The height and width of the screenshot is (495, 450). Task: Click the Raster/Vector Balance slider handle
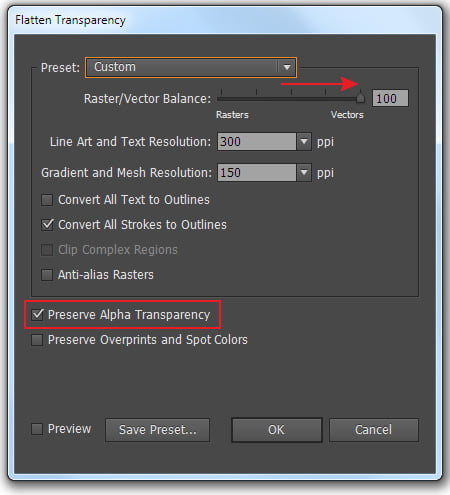(360, 98)
